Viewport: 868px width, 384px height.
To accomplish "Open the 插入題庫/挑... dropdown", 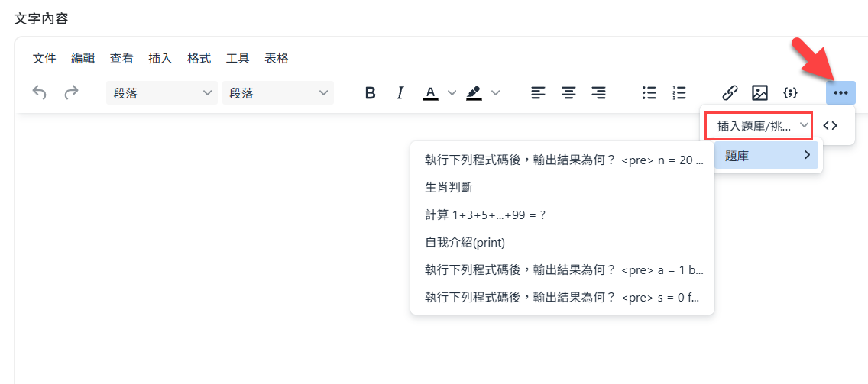I will (x=758, y=125).
